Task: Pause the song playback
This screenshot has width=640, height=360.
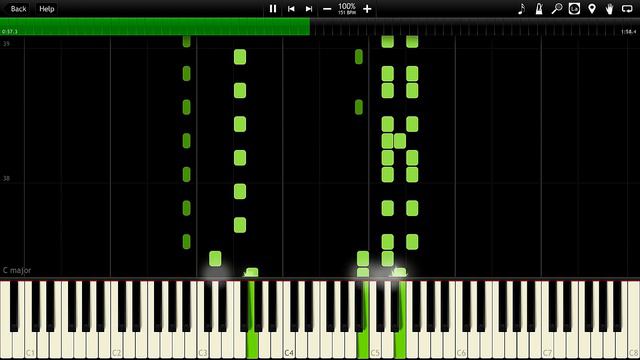Action: pyautogui.click(x=273, y=9)
